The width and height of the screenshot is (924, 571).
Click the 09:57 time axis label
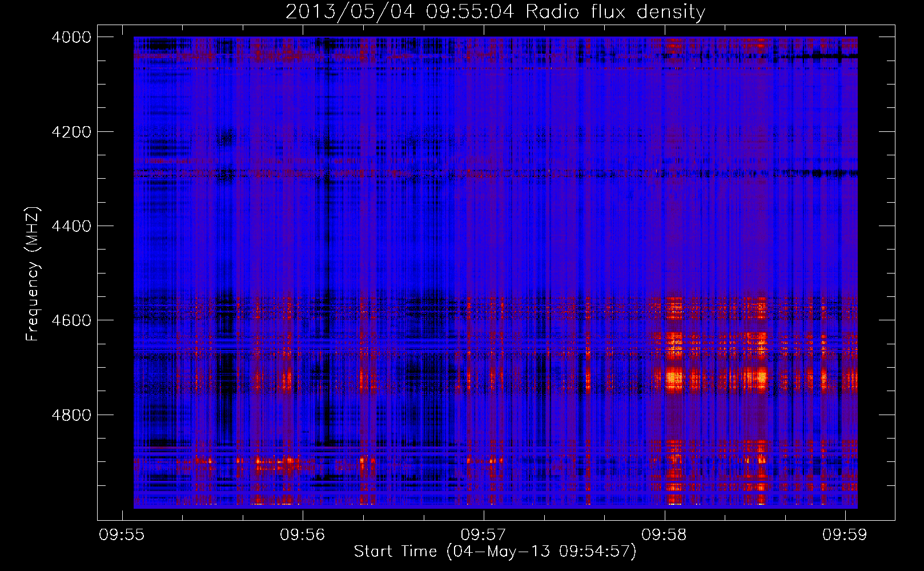[483, 535]
